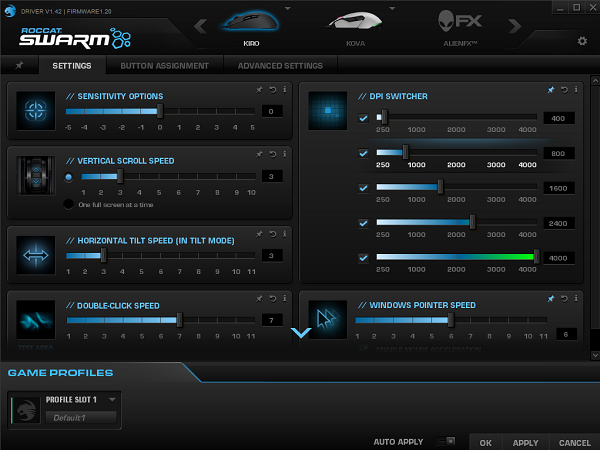600x450 pixels.
Task: Uncheck the 400 DPI level checkbox
Action: 364,118
